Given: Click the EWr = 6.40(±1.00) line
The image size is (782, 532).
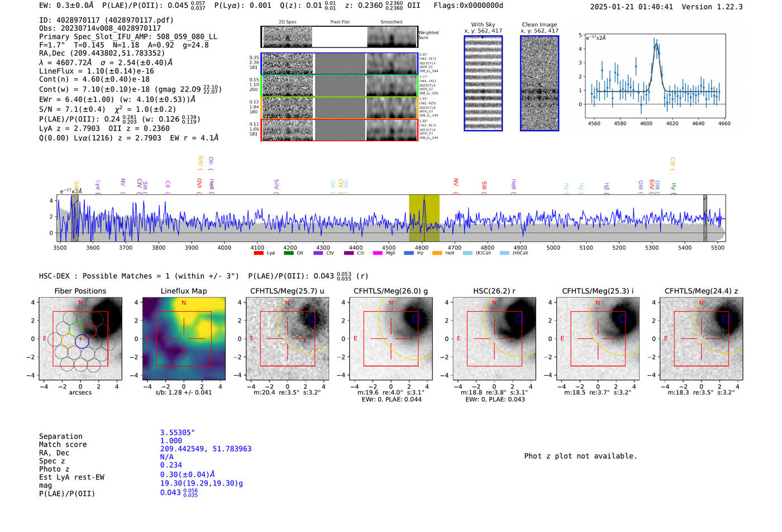Looking at the screenshot, I should coord(117,99).
